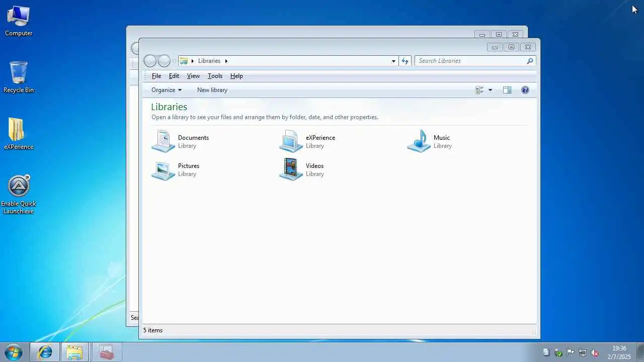Click the Forward navigation button

tap(164, 61)
